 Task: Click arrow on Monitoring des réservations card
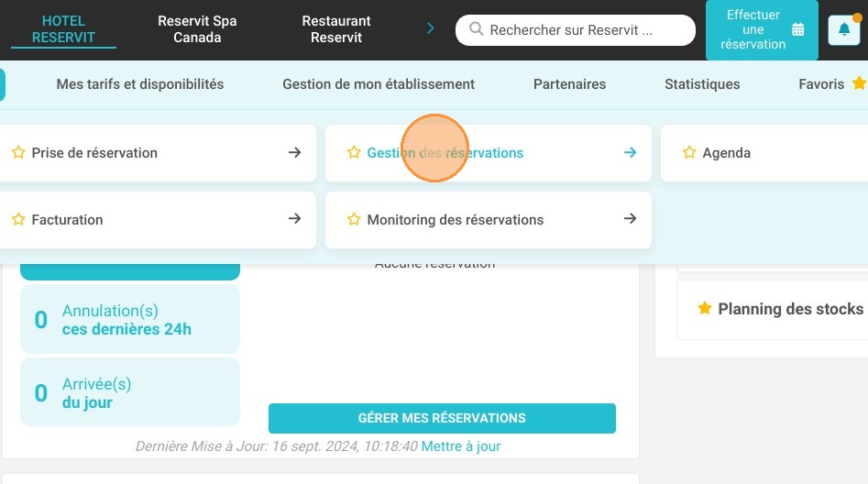(630, 219)
